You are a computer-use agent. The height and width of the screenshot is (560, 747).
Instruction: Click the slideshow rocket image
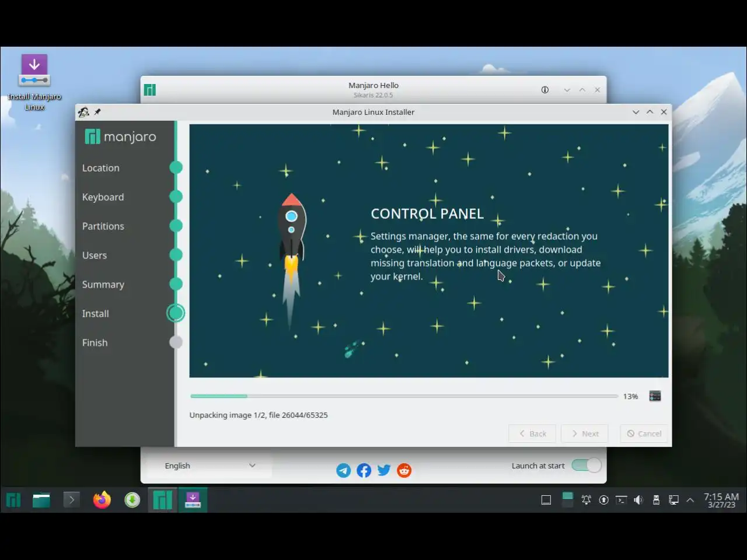[x=291, y=262]
